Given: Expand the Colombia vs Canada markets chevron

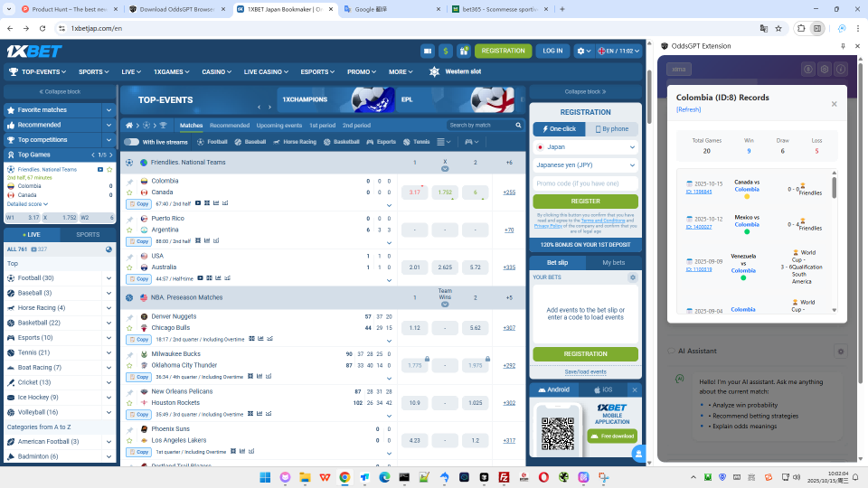Looking at the screenshot, I should [389, 205].
